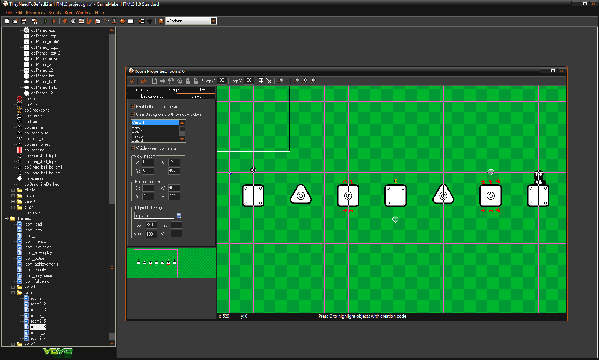Open the Edit menu
The height and width of the screenshot is (361, 599).
coord(18,13)
